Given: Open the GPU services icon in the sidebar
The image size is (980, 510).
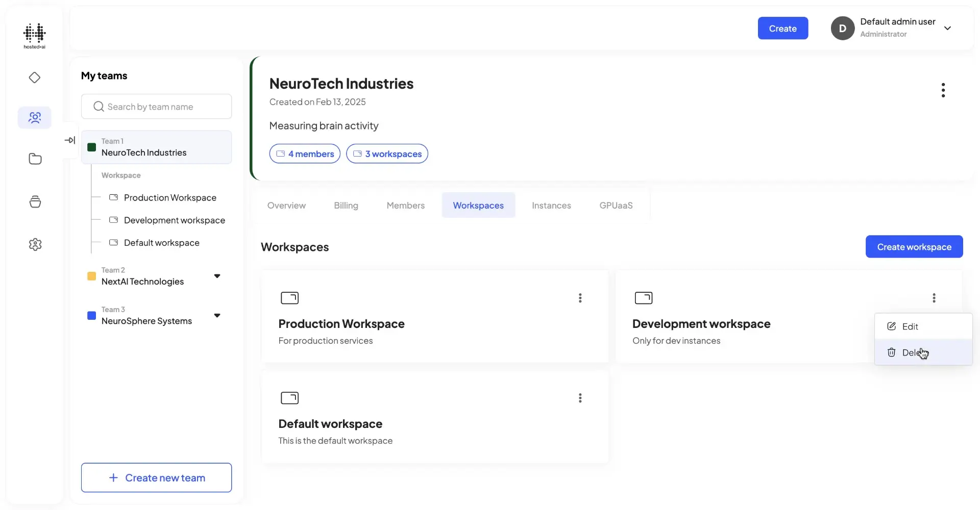Looking at the screenshot, I should [x=34, y=201].
